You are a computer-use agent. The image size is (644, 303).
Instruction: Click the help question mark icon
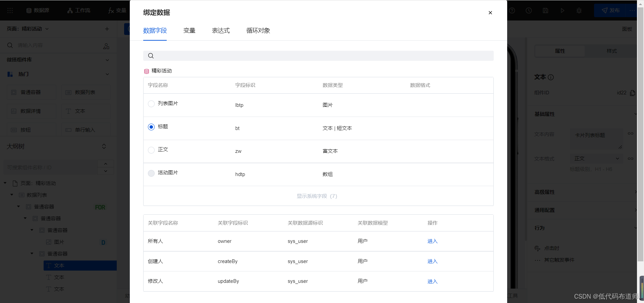pos(512,10)
